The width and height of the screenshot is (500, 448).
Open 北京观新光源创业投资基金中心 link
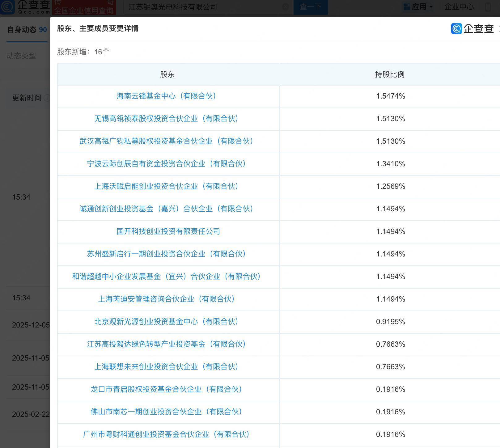click(x=167, y=322)
